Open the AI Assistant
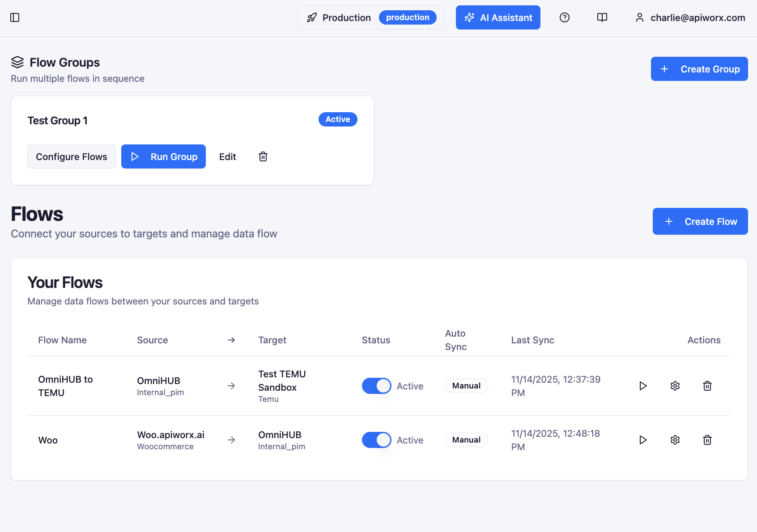The width and height of the screenshot is (757, 532). [498, 17]
